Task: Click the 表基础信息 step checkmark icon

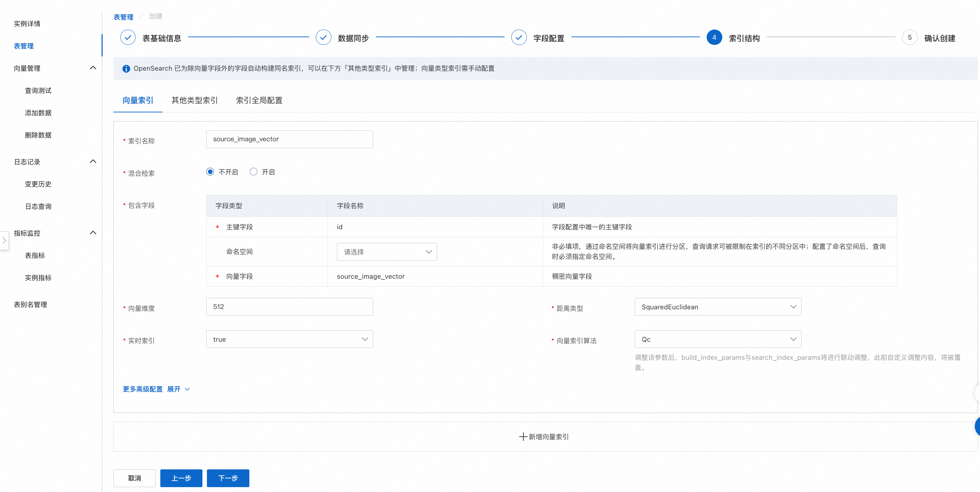Action: (128, 37)
